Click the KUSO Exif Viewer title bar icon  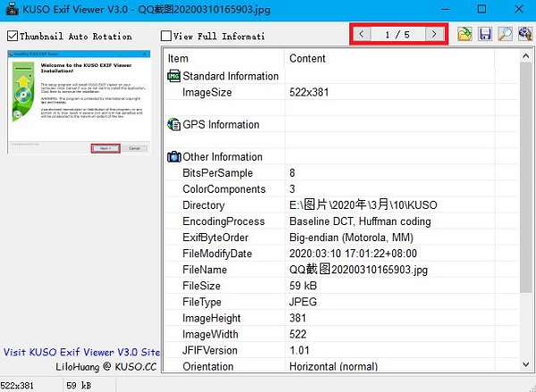pyautogui.click(x=12, y=9)
